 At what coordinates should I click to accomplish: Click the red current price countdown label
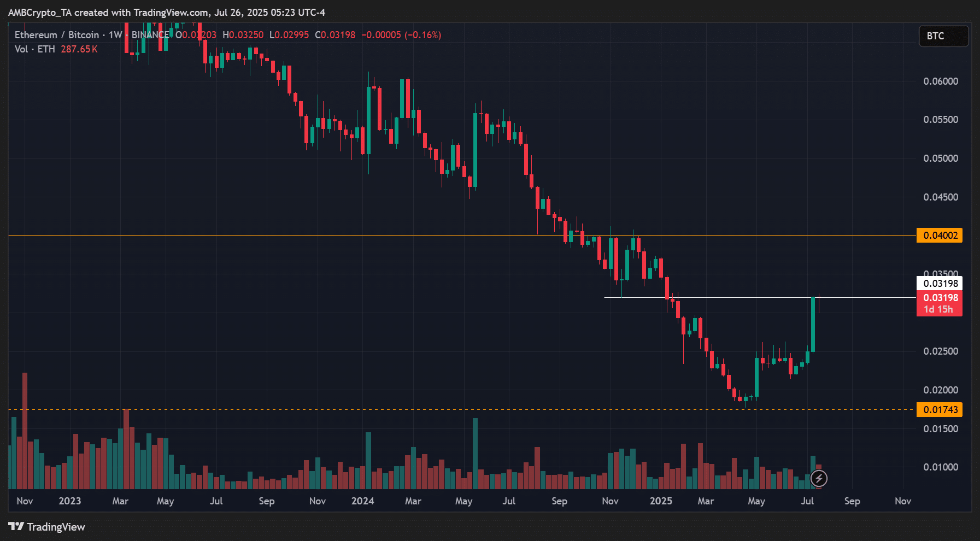click(940, 304)
